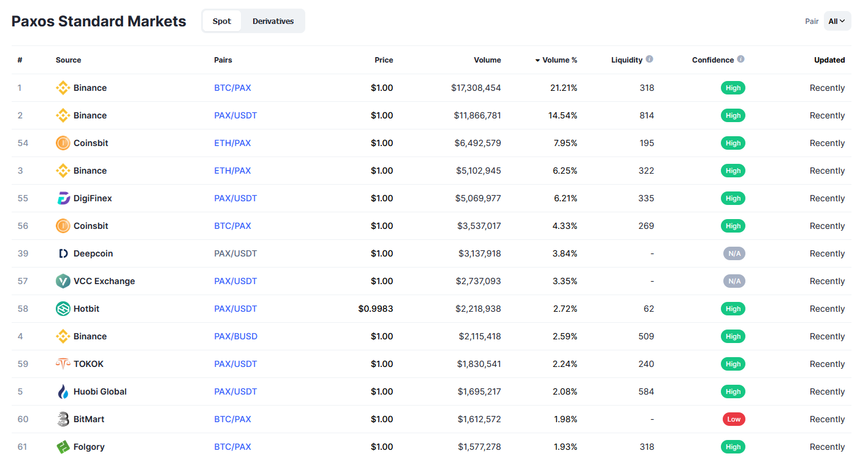Sort the table by Liquidity header
Image resolution: width=868 pixels, height=459 pixels.
(626, 60)
